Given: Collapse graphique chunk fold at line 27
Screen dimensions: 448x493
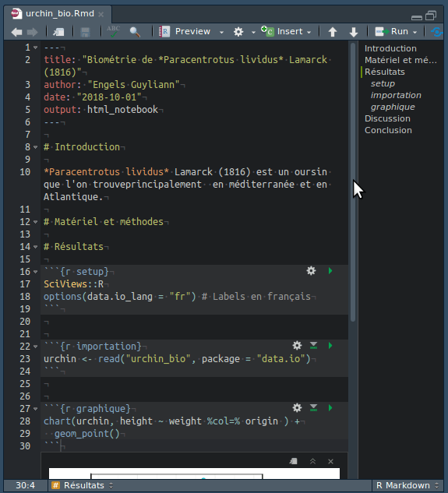Looking at the screenshot, I should (36, 409).
